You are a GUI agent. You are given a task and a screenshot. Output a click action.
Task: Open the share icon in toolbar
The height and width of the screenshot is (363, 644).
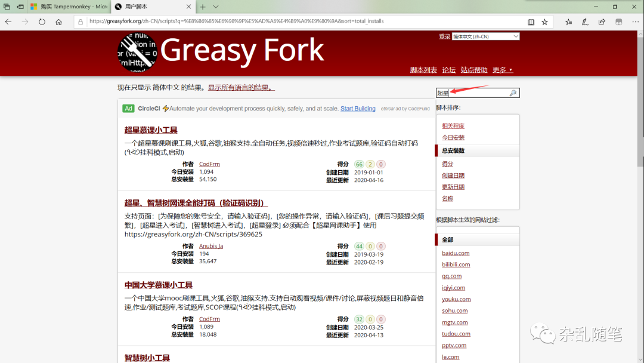[x=602, y=21]
